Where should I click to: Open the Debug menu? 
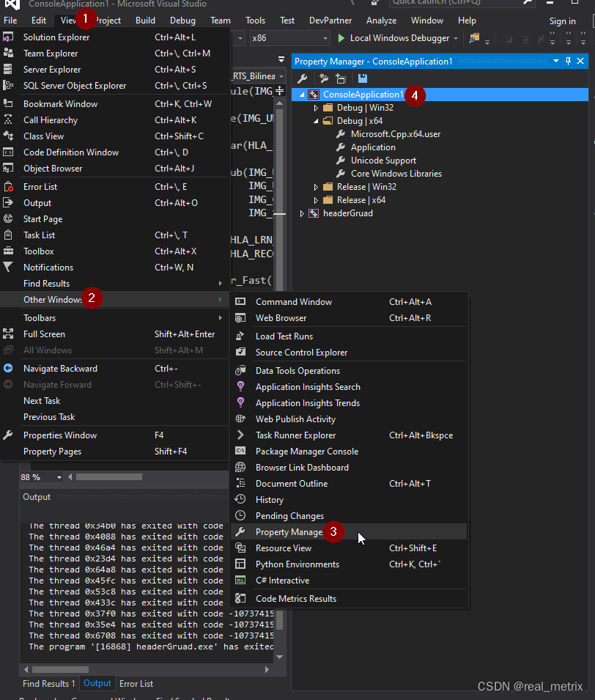pyautogui.click(x=182, y=21)
